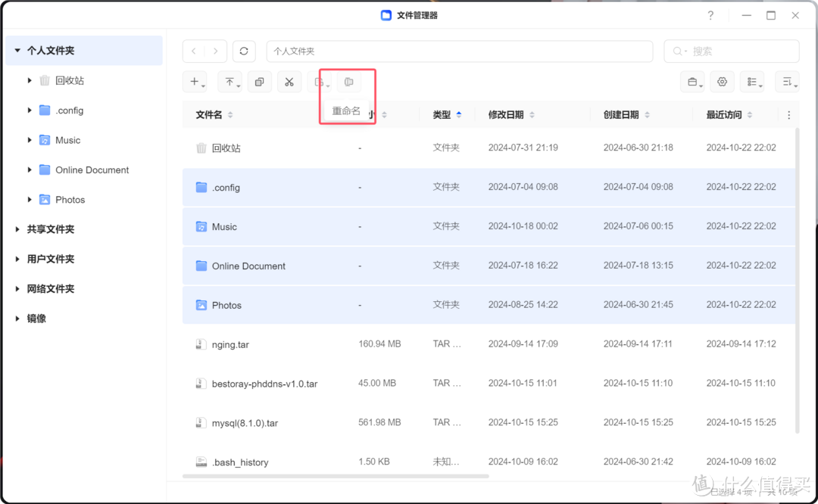The height and width of the screenshot is (504, 818).
Task: Click the task manager briefcase icon
Action: [692, 81]
